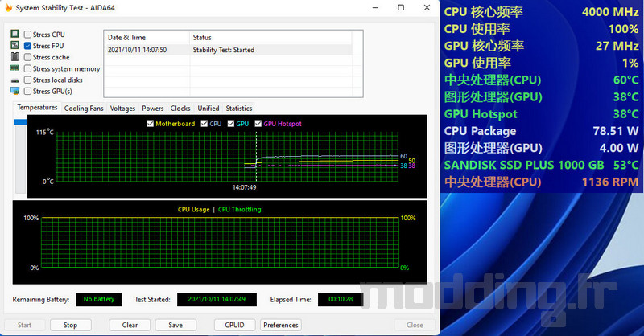The width and height of the screenshot is (644, 336).
Task: Open the CPUID panel button
Action: (x=234, y=325)
